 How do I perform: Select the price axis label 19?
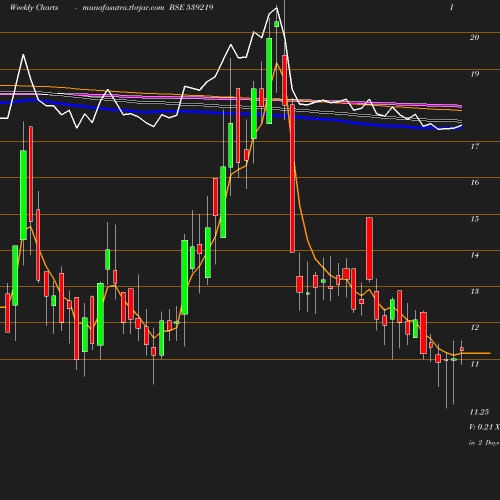point(475,74)
